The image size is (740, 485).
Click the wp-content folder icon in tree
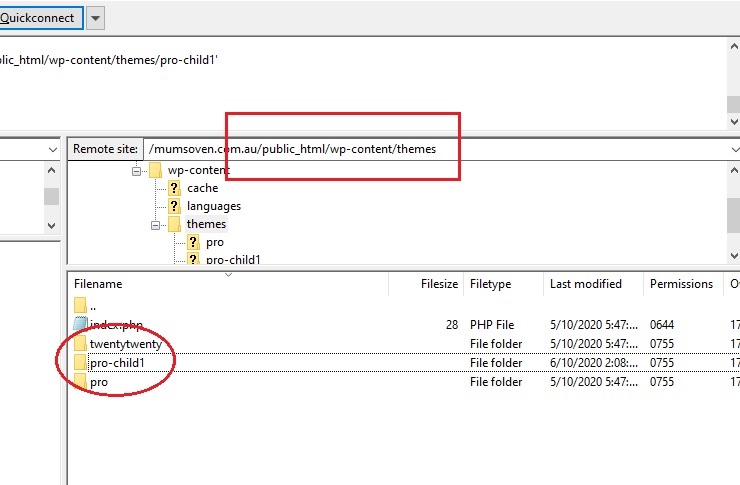click(155, 170)
